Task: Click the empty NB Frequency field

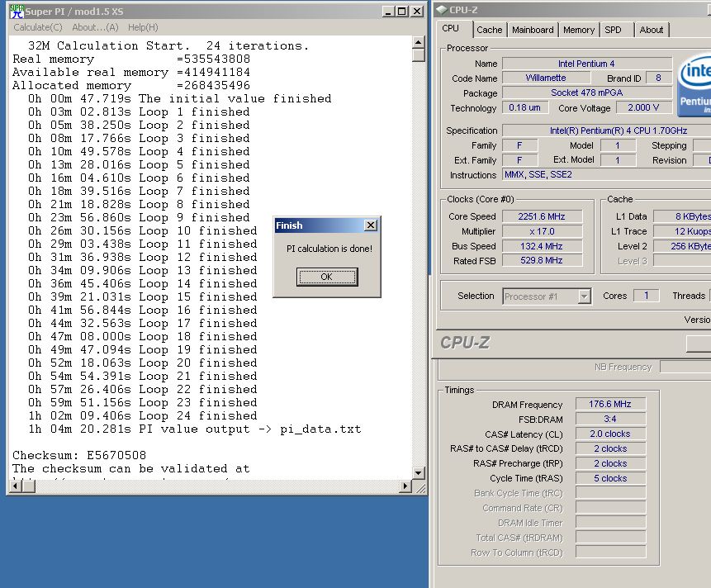Action: point(685,367)
